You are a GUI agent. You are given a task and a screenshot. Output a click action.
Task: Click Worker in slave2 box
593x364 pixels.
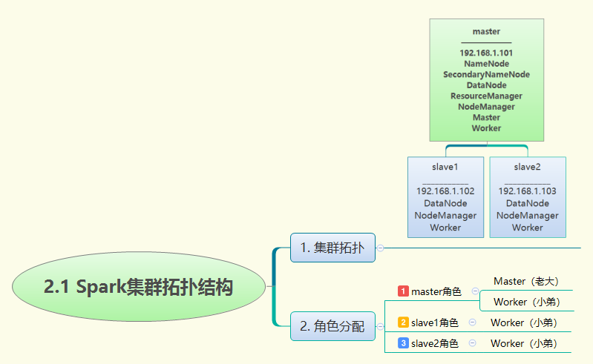coord(528,228)
